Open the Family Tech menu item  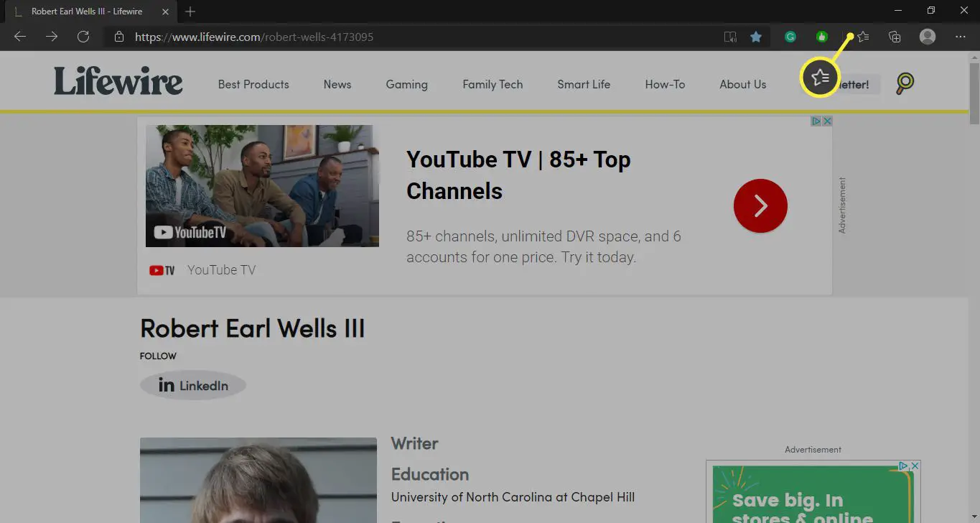tap(493, 84)
